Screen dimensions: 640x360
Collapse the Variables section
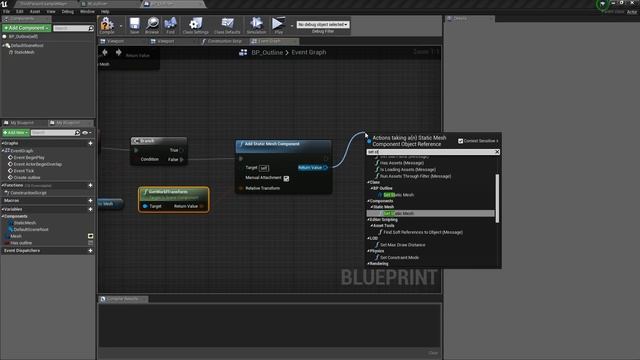(2, 209)
